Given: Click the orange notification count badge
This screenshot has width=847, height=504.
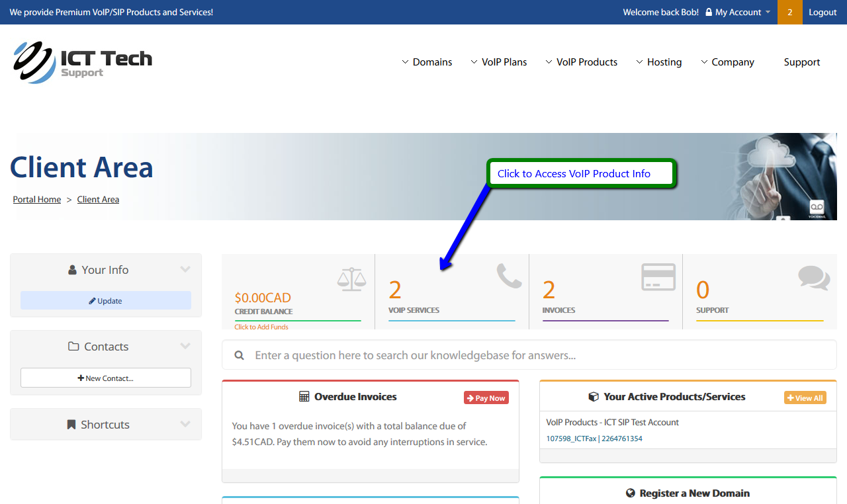Looking at the screenshot, I should click(x=789, y=12).
